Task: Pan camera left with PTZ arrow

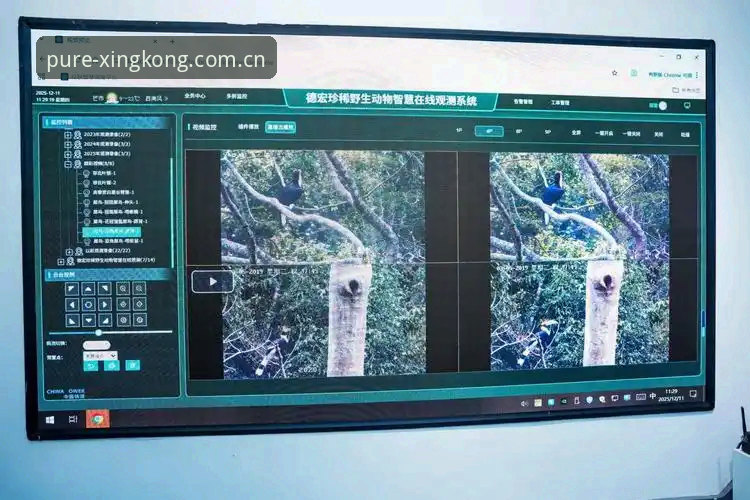Action: 72,304
